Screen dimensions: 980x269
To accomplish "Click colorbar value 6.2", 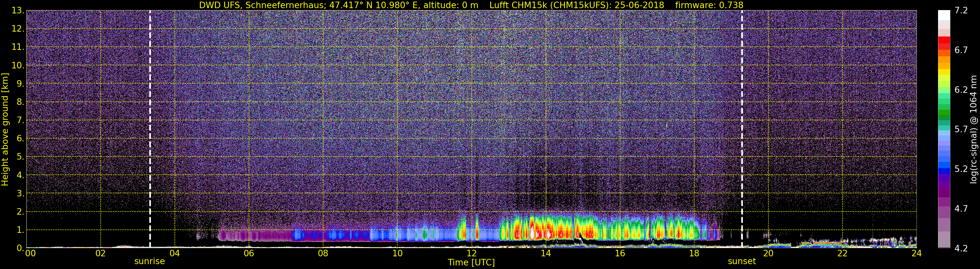I will point(961,90).
